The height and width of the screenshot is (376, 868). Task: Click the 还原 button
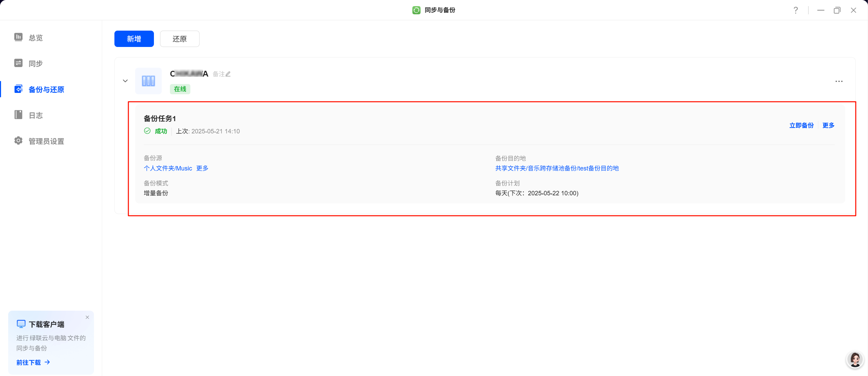tap(179, 39)
